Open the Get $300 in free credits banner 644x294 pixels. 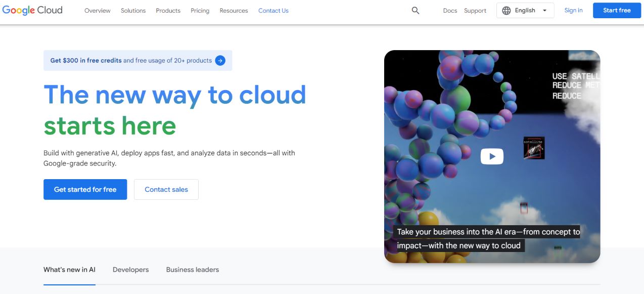coord(137,60)
